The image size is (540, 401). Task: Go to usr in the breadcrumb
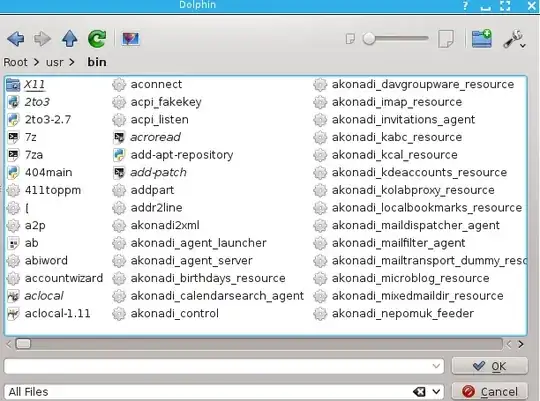(55, 62)
